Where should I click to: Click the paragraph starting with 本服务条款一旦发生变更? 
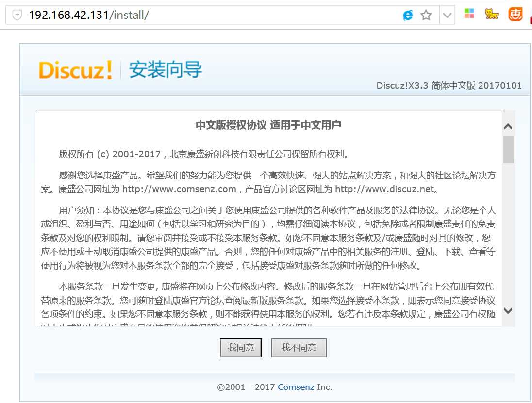268,304
